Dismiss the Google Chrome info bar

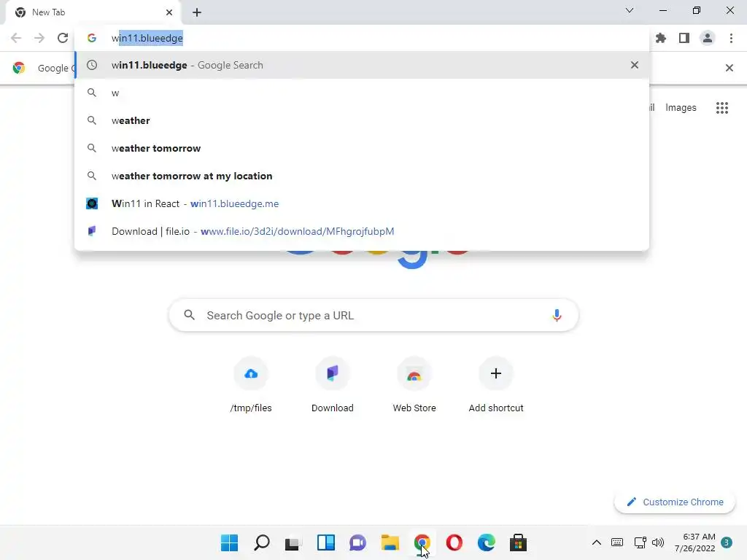(729, 68)
